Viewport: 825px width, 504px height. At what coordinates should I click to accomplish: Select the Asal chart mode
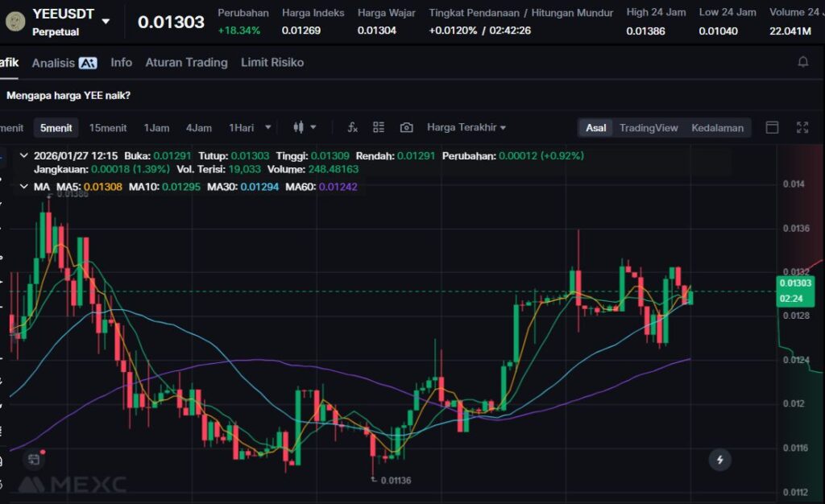(595, 128)
